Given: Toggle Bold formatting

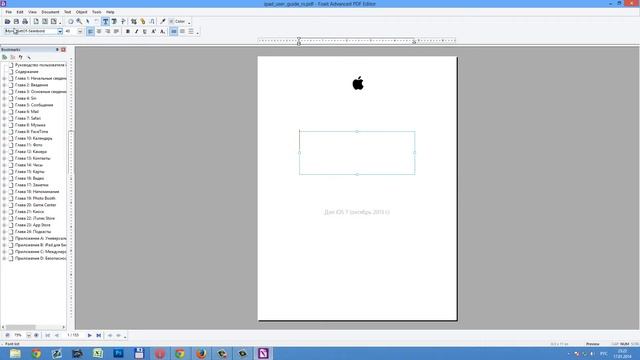Looking at the screenshot, I should 128,31.
